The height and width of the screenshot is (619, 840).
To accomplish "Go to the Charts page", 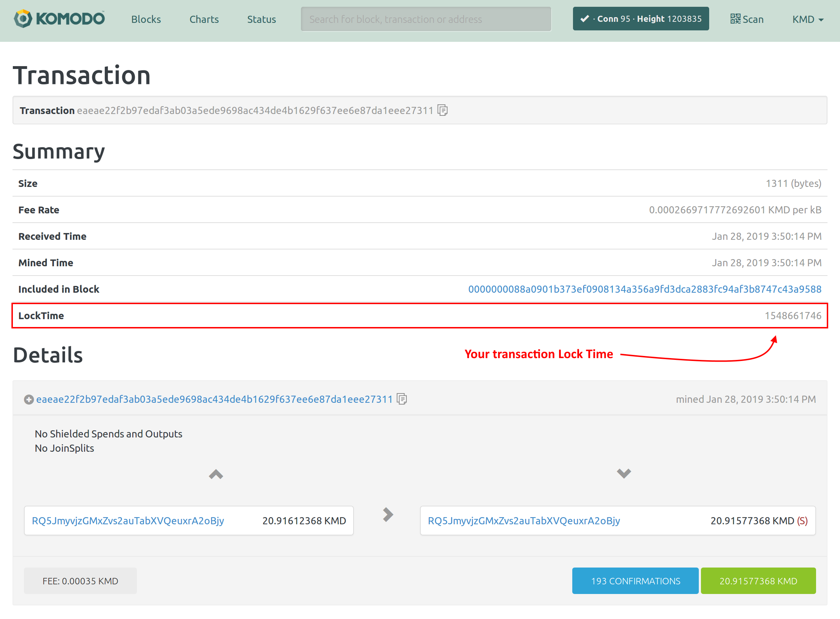I will coord(204,19).
